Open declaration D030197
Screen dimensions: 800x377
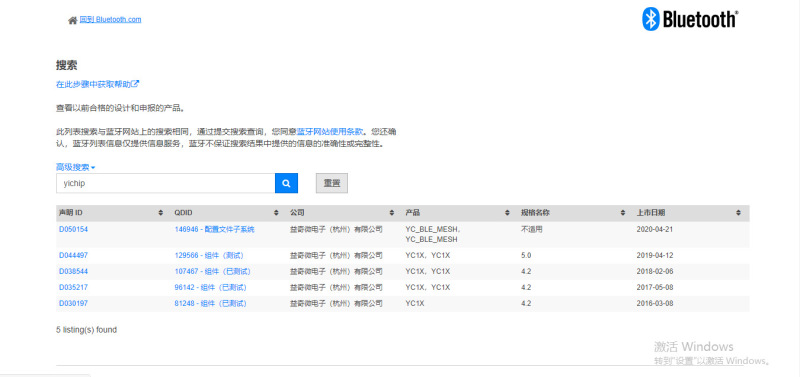pyautogui.click(x=73, y=303)
